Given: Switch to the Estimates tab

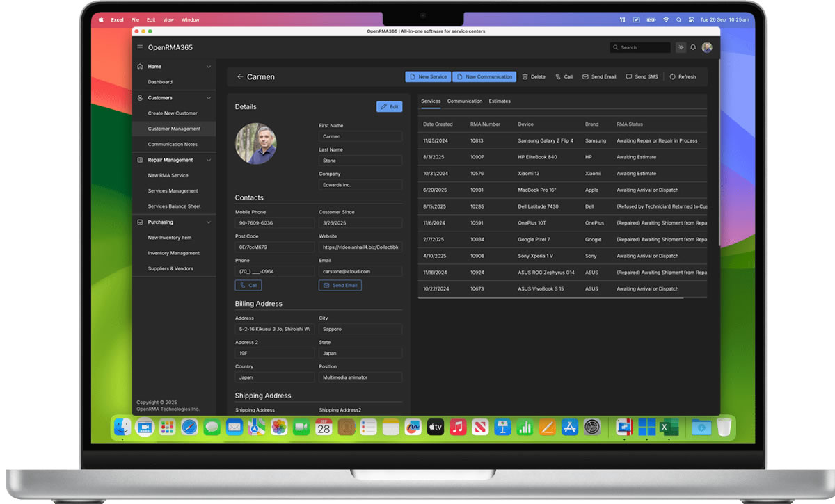Looking at the screenshot, I should pos(500,101).
